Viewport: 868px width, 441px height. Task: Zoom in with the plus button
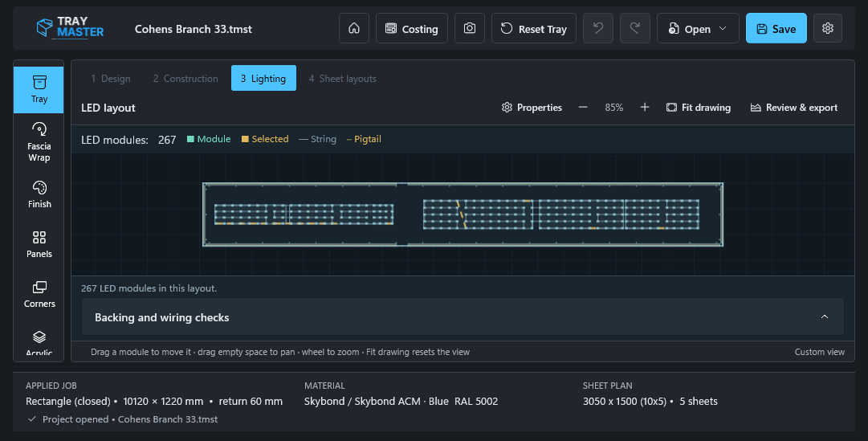(644, 108)
